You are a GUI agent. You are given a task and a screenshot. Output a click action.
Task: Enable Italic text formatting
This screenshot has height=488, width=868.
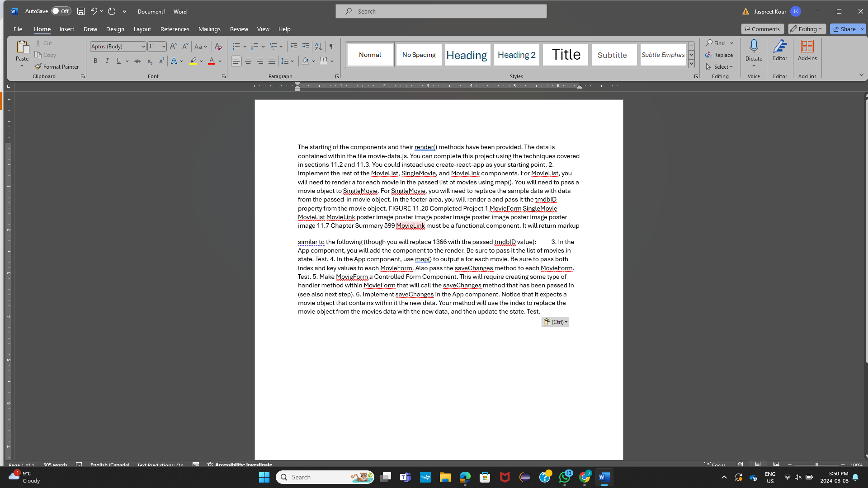(x=107, y=61)
